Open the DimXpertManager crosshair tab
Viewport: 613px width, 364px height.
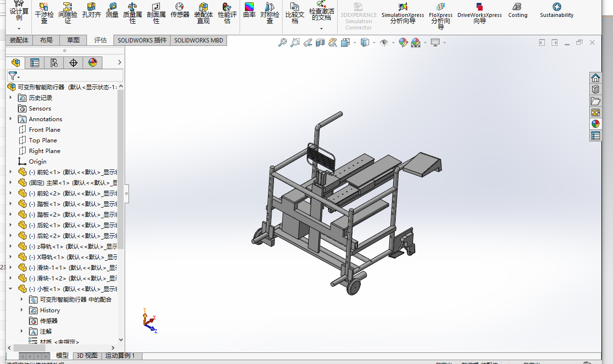(73, 63)
